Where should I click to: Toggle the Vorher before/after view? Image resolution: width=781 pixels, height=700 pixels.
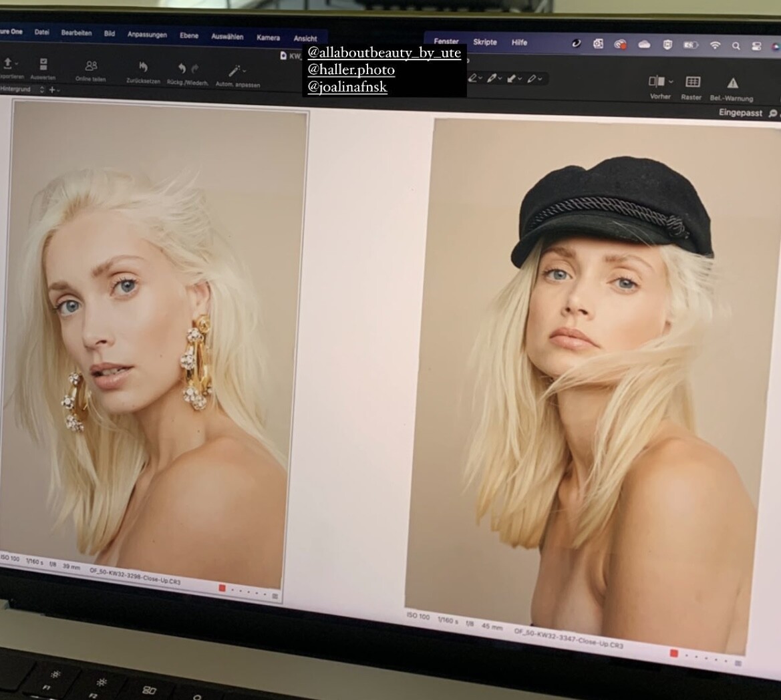point(657,81)
